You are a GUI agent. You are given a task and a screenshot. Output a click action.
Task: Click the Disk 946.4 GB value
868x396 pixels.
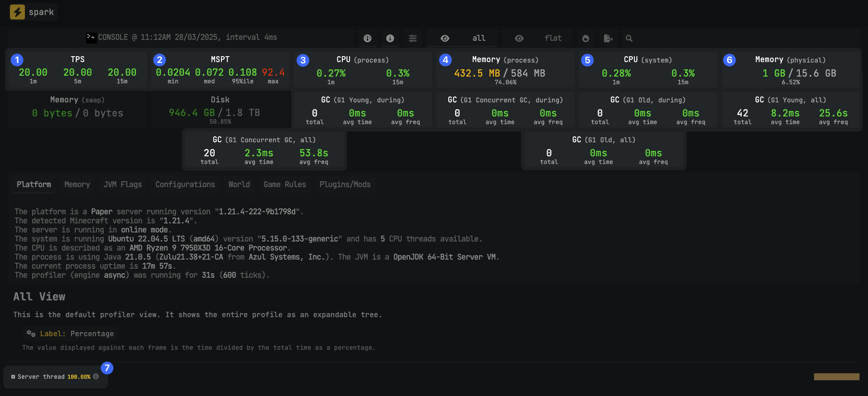192,112
